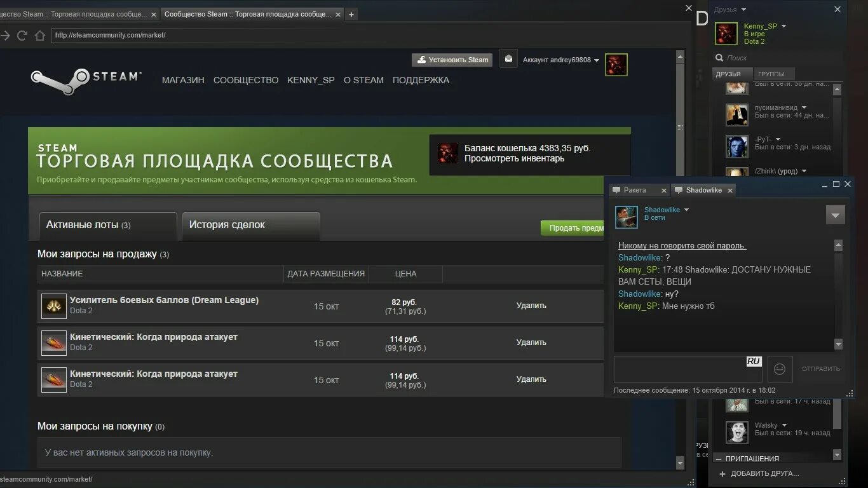
Task: Open ПОДДЕРЖКА page
Action: click(421, 80)
